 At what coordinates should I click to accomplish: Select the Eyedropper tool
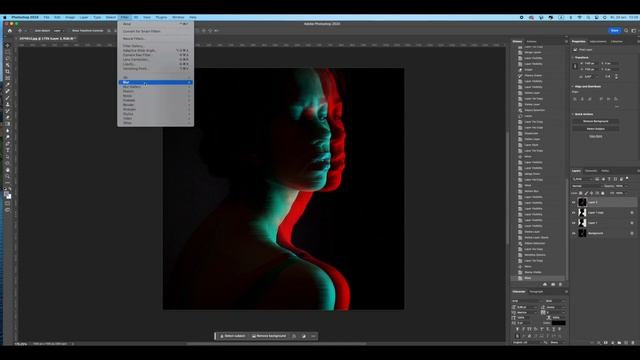pos(7,84)
